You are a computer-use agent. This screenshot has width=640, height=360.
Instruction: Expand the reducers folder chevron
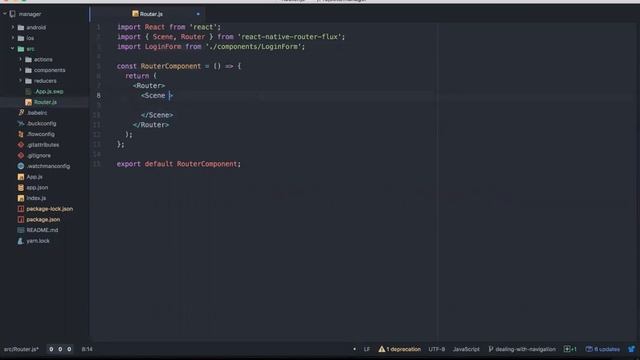20,81
